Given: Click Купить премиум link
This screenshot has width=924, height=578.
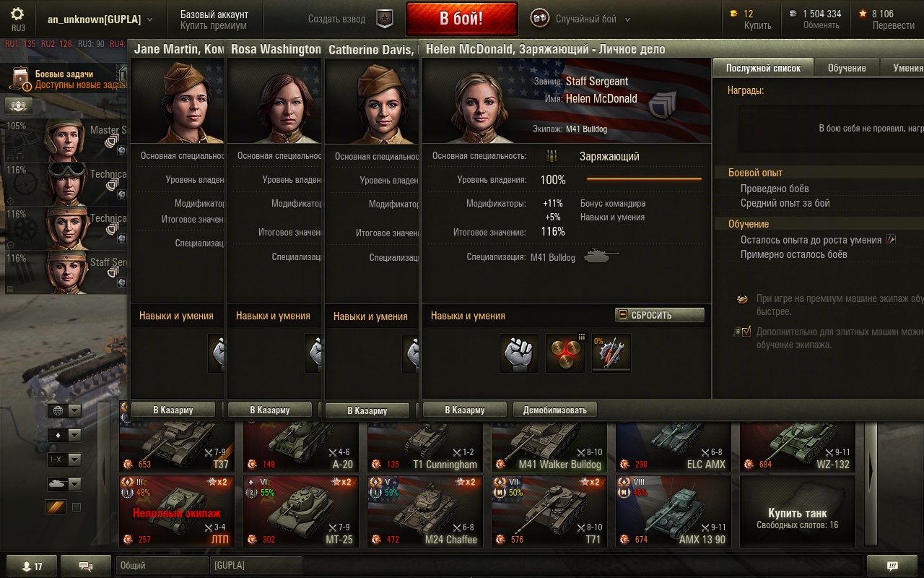Looking at the screenshot, I should pos(214,25).
